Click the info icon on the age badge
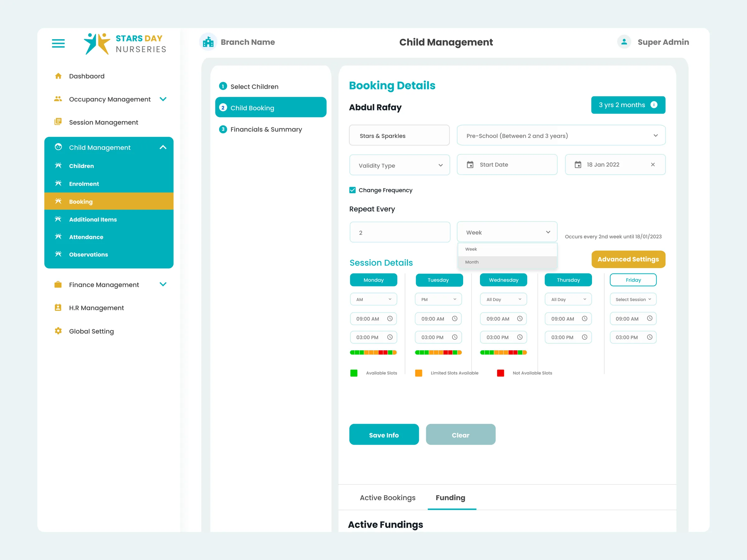 654,105
